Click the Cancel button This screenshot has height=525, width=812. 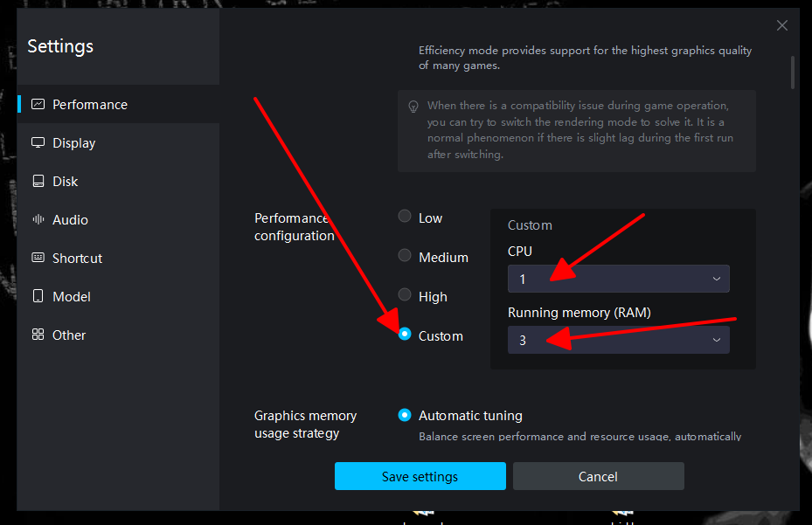point(598,476)
